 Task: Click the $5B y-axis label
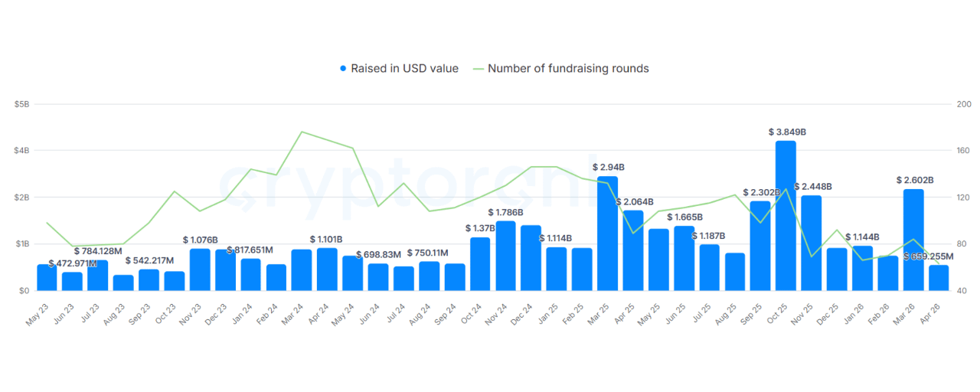[22, 103]
